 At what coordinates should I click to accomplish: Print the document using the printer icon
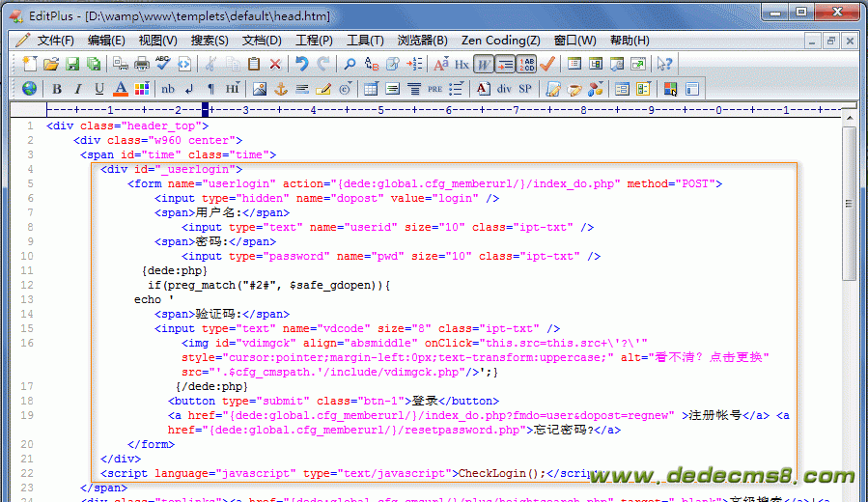coord(142,65)
